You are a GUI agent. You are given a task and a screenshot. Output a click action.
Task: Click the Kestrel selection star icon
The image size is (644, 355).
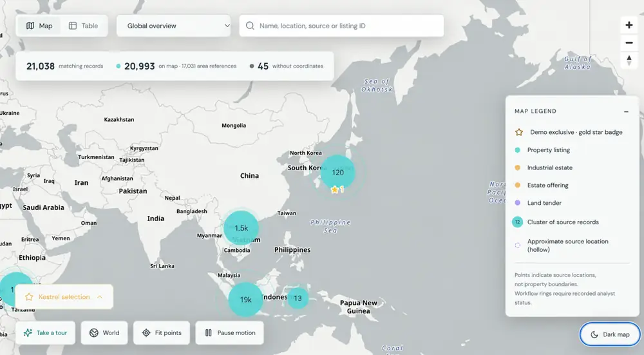pyautogui.click(x=29, y=297)
